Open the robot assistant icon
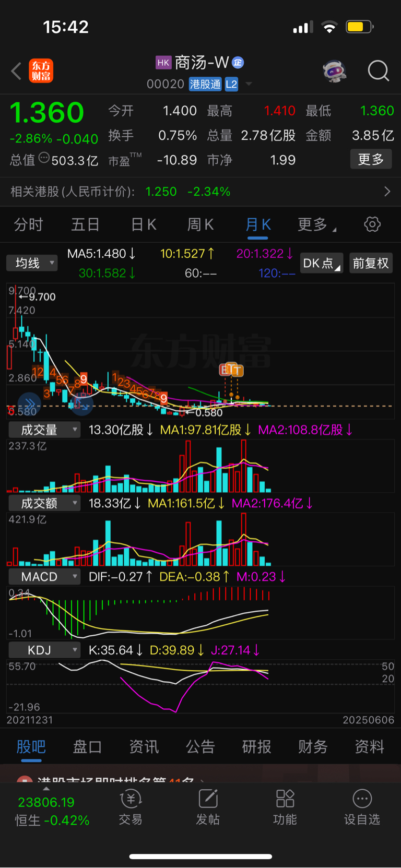This screenshot has height=868, width=401. (335, 71)
